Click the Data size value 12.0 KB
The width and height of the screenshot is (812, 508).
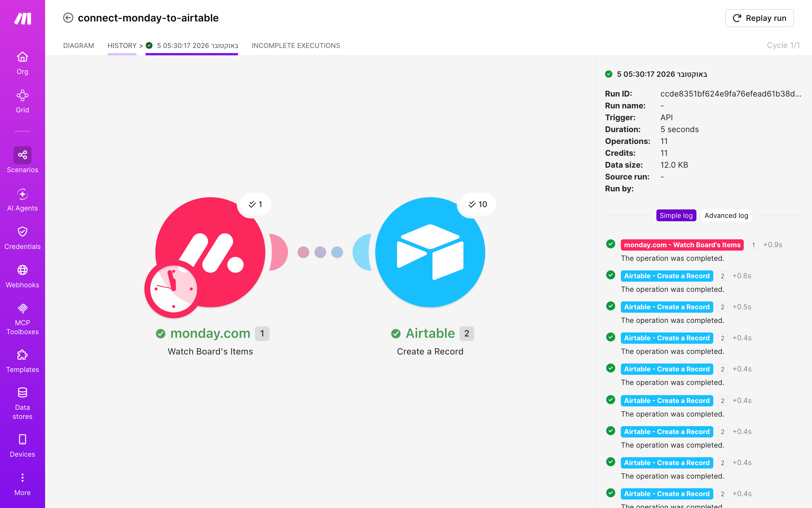(674, 165)
